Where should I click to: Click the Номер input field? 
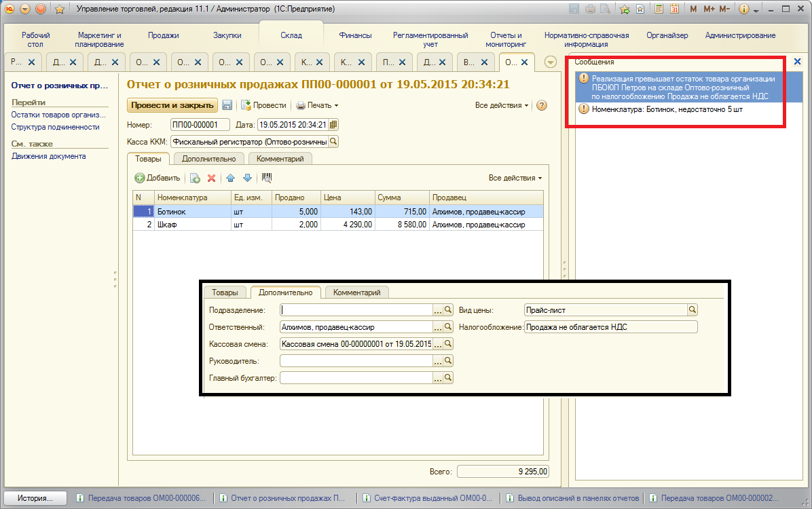tap(200, 125)
